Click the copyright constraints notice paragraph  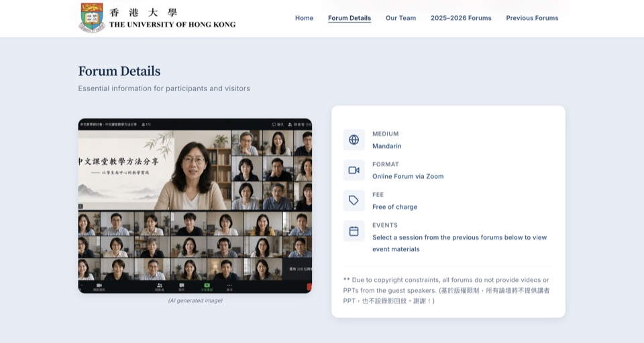coord(447,290)
